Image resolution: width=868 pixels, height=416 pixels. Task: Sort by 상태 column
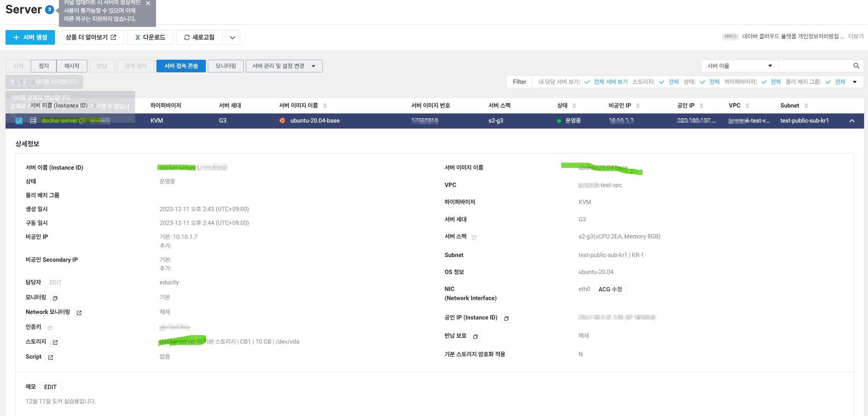pyautogui.click(x=574, y=106)
